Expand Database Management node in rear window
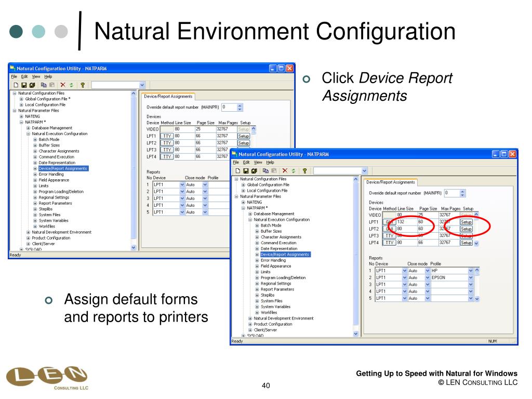 [x=28, y=128]
